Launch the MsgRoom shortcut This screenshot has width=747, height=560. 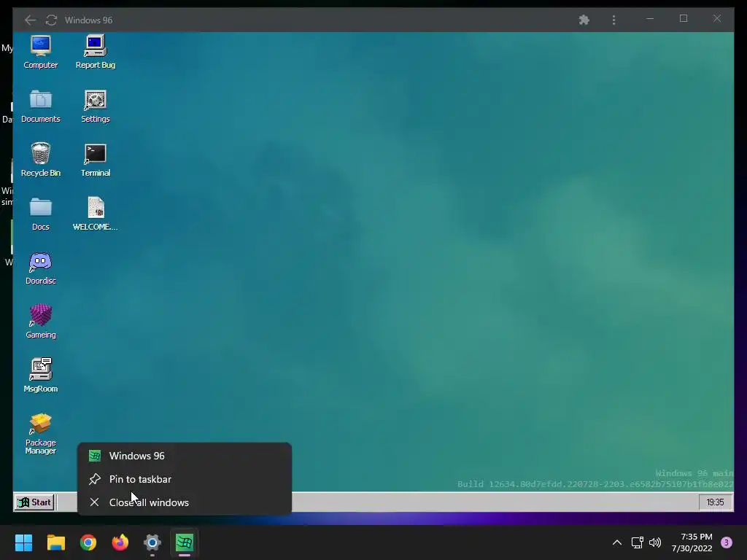(x=41, y=376)
